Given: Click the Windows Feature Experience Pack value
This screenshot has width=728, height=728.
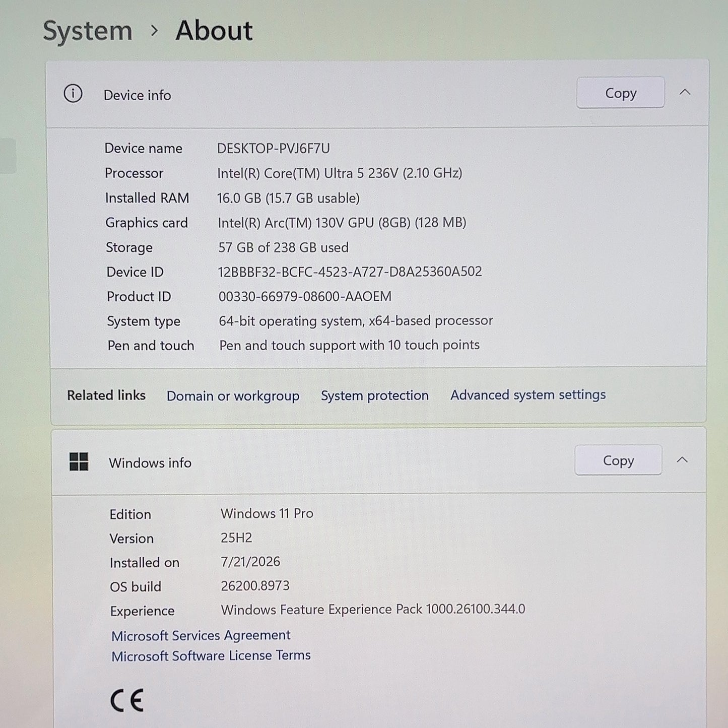Looking at the screenshot, I should (373, 610).
